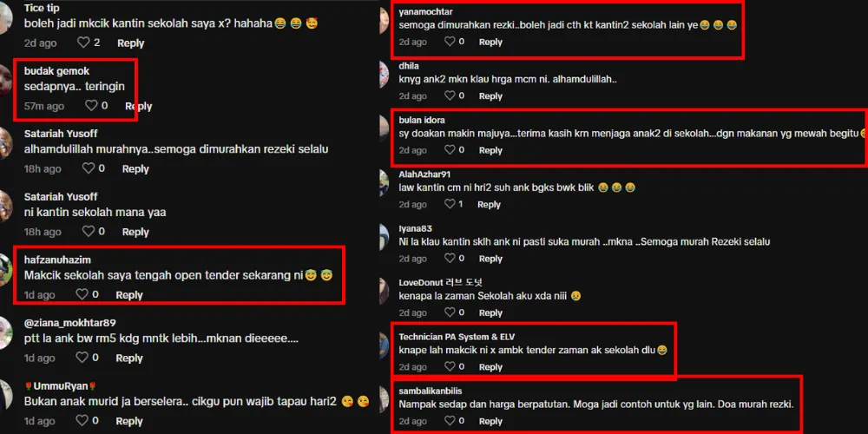The width and height of the screenshot is (868, 434).
Task: Reply to Iyana83's comment
Action: point(490,259)
